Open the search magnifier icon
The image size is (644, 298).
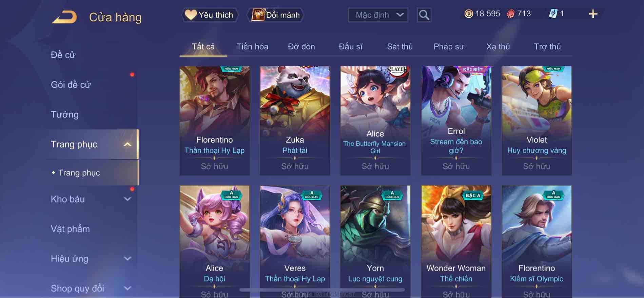click(x=424, y=15)
